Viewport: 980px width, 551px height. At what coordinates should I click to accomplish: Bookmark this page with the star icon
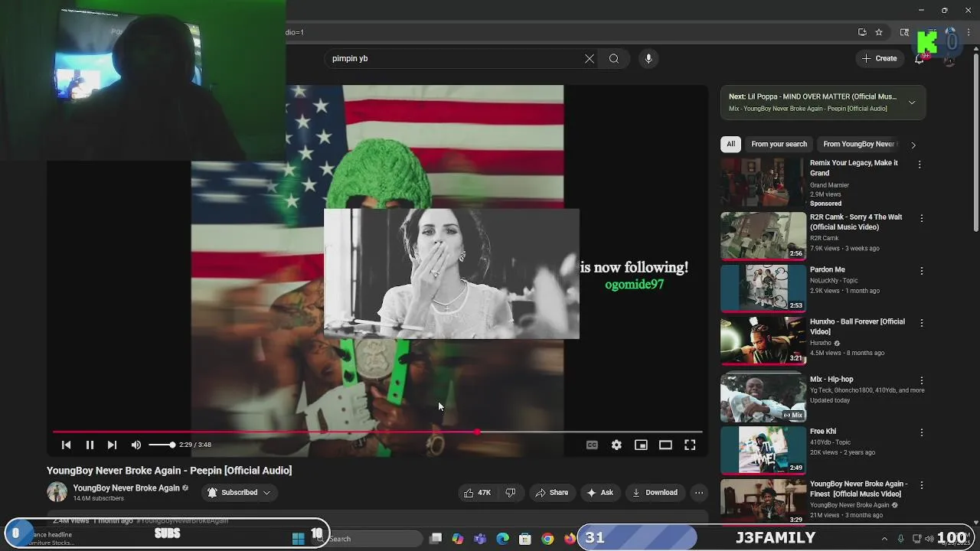click(879, 32)
